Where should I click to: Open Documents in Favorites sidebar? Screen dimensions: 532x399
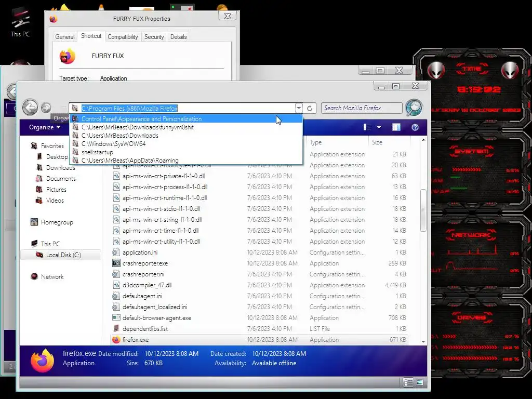pyautogui.click(x=61, y=179)
